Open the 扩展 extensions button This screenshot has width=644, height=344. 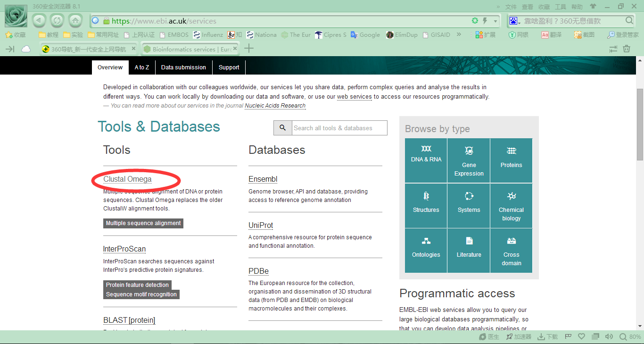485,35
